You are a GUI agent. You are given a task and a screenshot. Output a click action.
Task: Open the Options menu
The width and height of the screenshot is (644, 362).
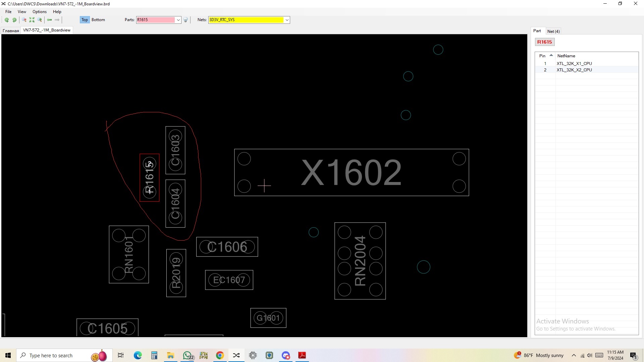(40, 11)
